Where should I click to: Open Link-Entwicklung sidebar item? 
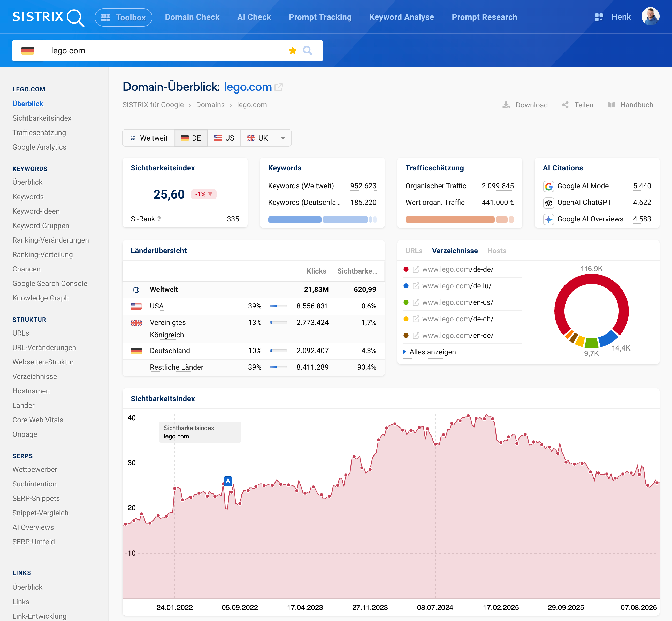[x=39, y=616]
